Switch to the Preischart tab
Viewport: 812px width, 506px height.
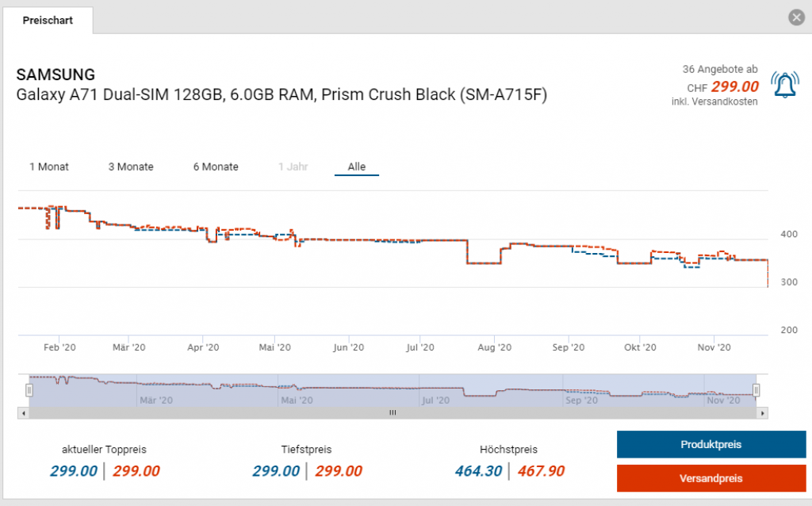[x=48, y=21]
